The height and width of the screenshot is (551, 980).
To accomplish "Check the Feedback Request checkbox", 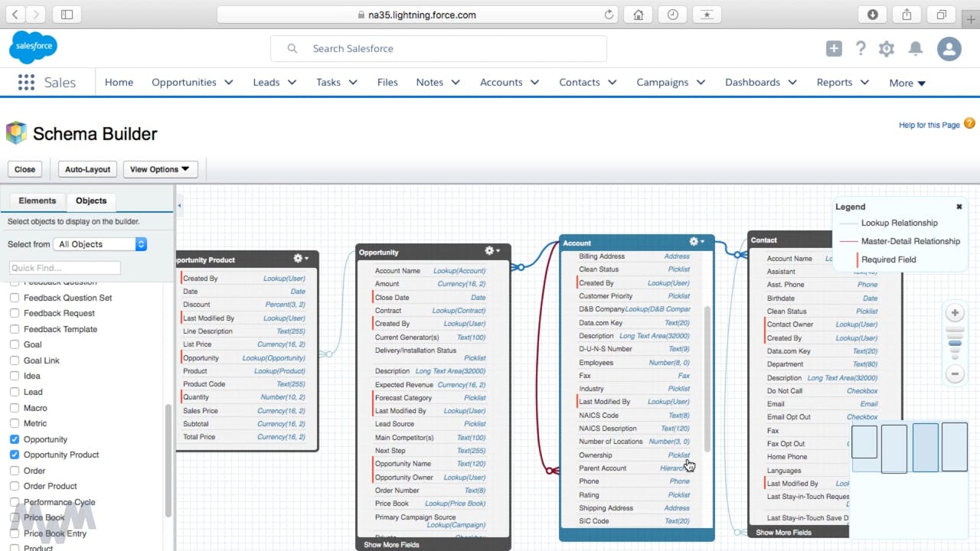I will tap(15, 313).
